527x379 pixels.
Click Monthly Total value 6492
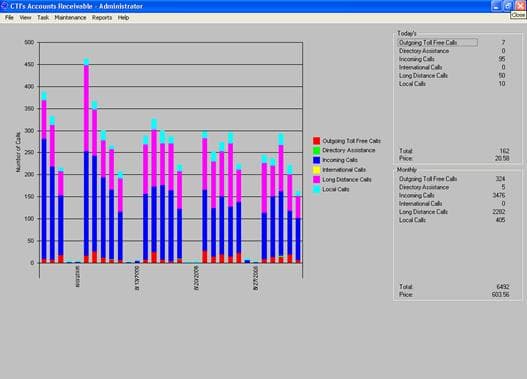point(503,287)
